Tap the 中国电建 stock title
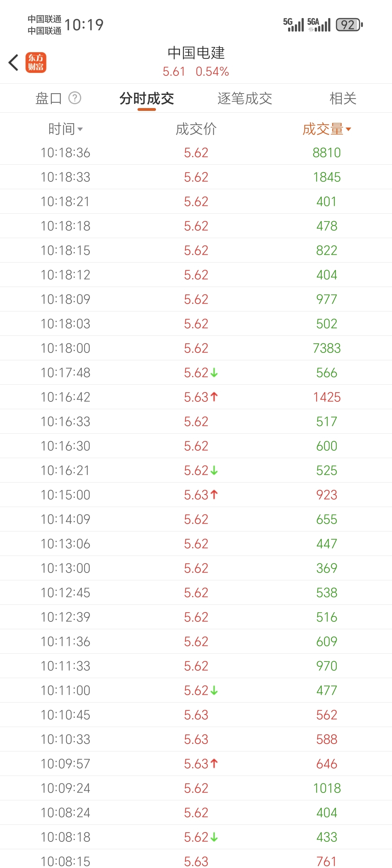This screenshot has width=392, height=868. pyautogui.click(x=196, y=52)
